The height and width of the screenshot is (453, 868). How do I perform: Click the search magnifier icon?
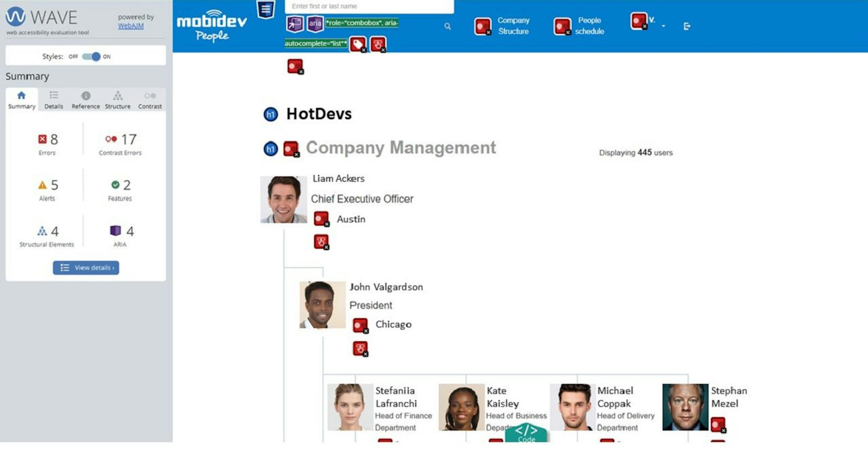[x=448, y=26]
